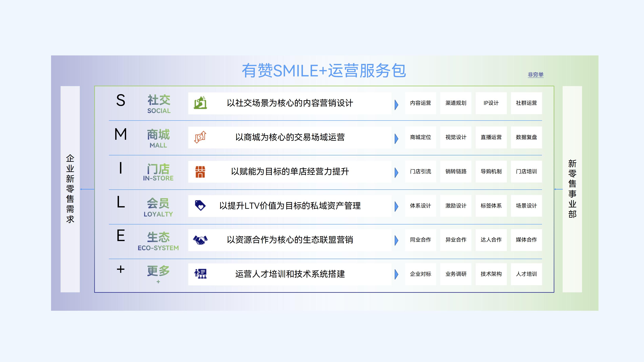Viewport: 644px width, 362px height.
Task: Click the orange mall transaction dollar icon
Action: click(200, 137)
